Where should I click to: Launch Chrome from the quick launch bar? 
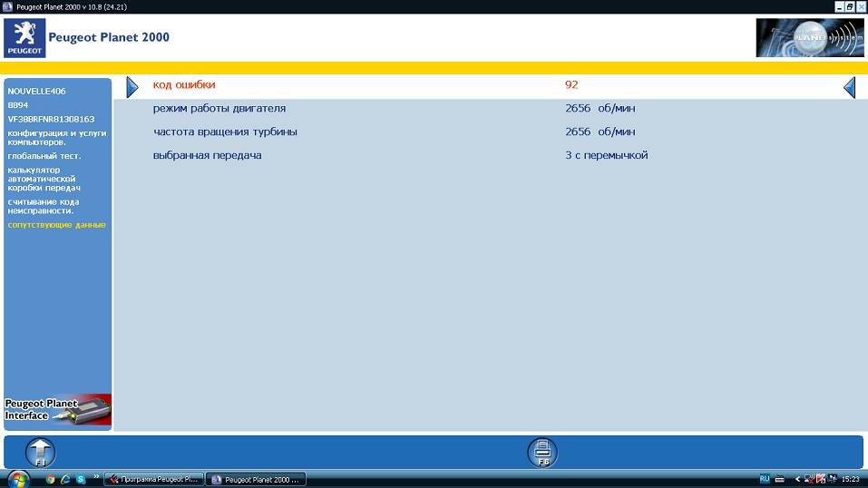(51, 478)
